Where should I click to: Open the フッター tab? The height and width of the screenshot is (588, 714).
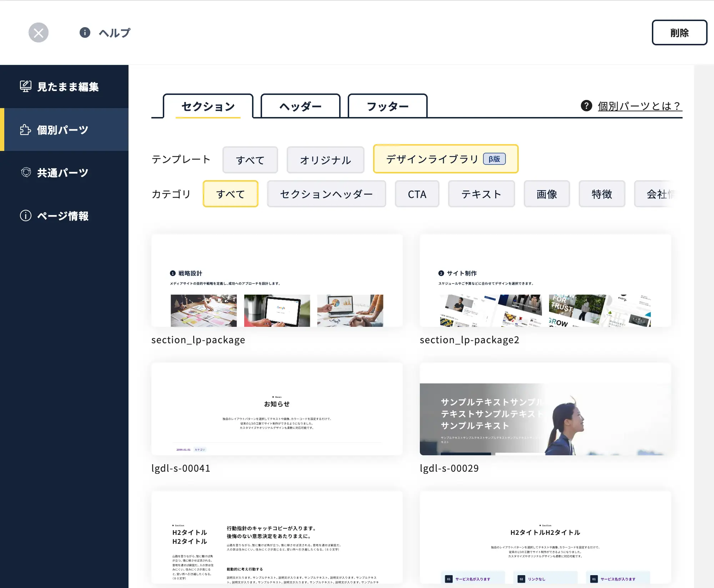click(387, 106)
